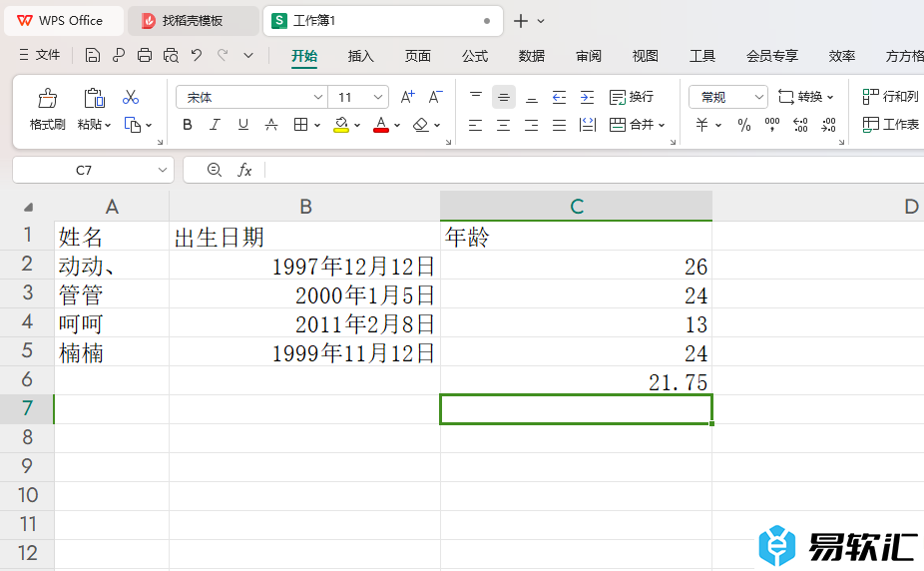This screenshot has height=571, width=924.
Task: Apply thousands separator format
Action: pyautogui.click(x=772, y=125)
